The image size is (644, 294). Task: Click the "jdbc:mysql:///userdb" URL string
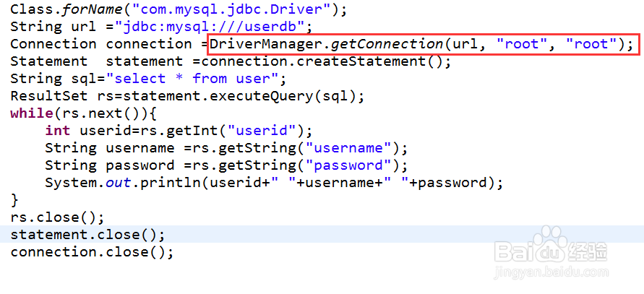click(210, 27)
